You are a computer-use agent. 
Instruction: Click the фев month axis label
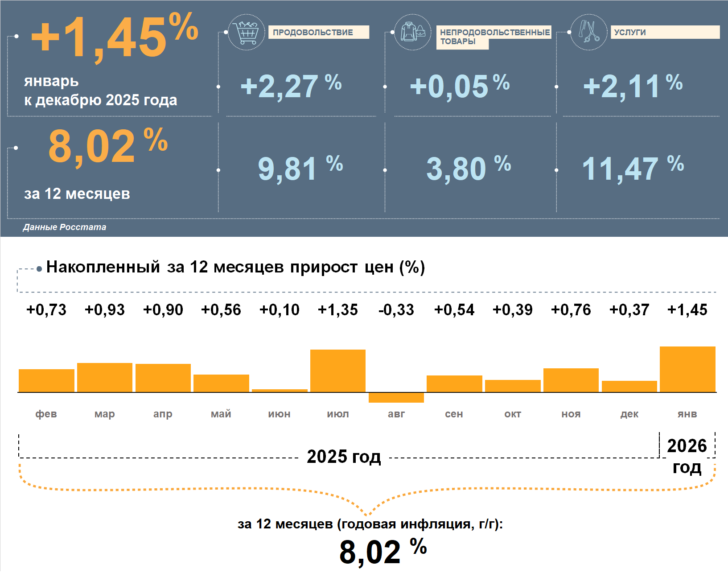46,414
